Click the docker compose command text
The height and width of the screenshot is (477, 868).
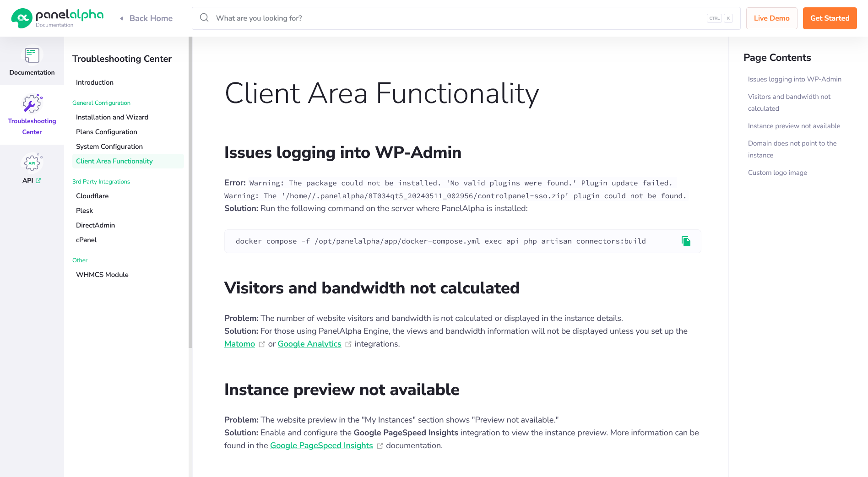point(441,241)
